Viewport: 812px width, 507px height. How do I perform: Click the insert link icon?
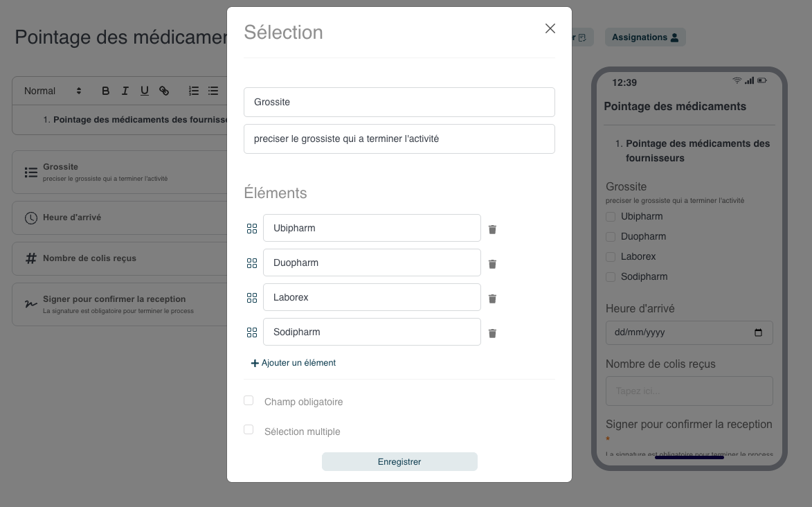tap(164, 91)
